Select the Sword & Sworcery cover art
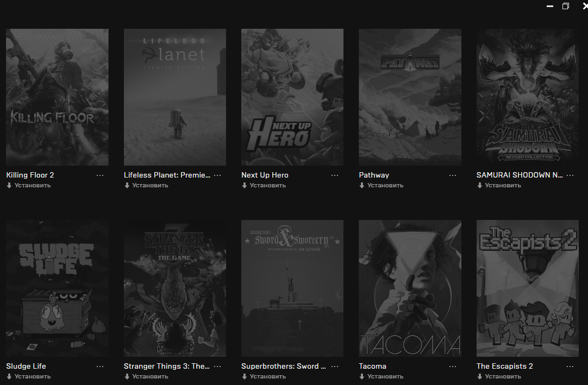Viewport: 588px width, 385px height. pos(292,288)
